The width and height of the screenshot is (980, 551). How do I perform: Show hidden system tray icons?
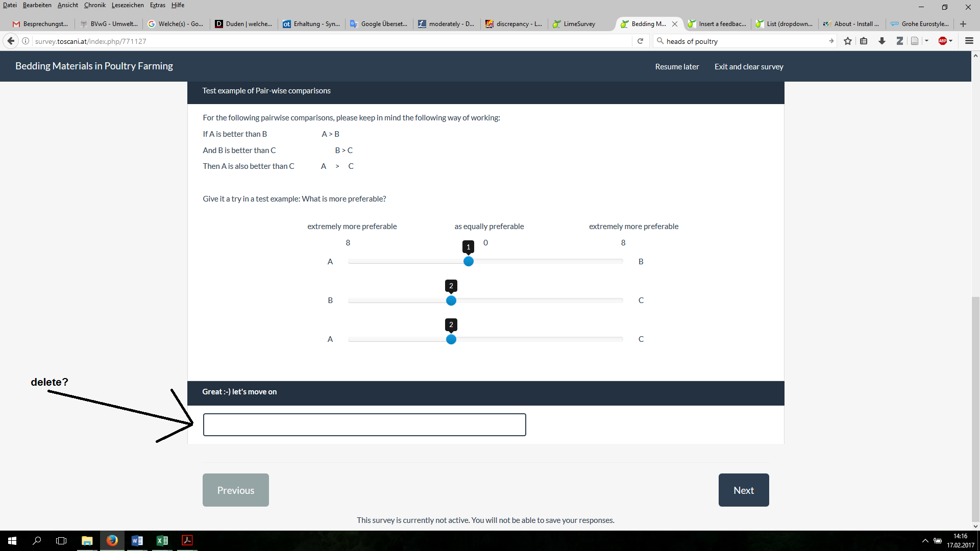(x=925, y=541)
